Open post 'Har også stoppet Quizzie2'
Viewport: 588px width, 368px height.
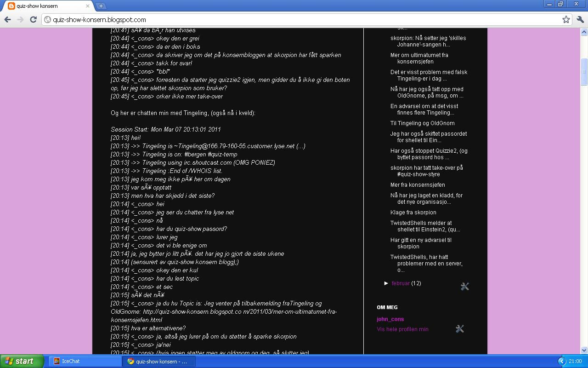click(x=429, y=154)
